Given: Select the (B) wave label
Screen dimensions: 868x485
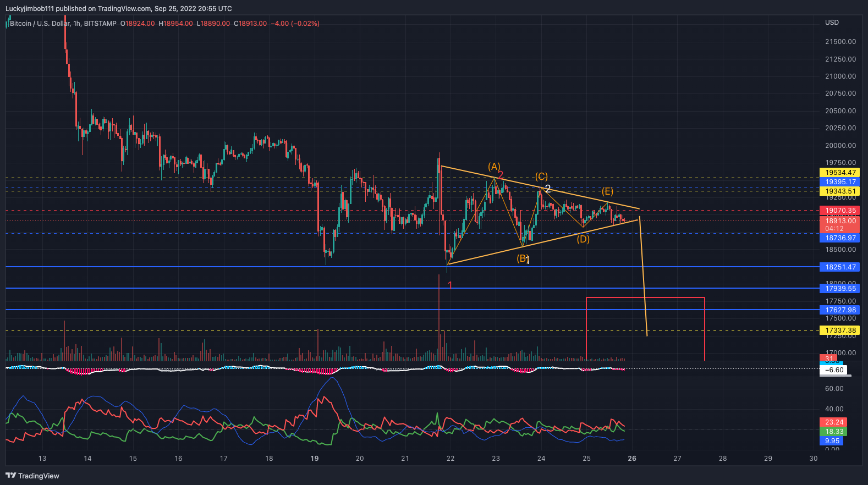Looking at the screenshot, I should [522, 258].
